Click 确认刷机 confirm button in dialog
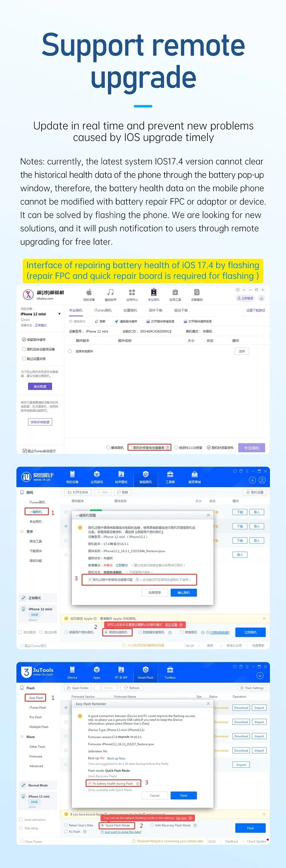 [184, 592]
